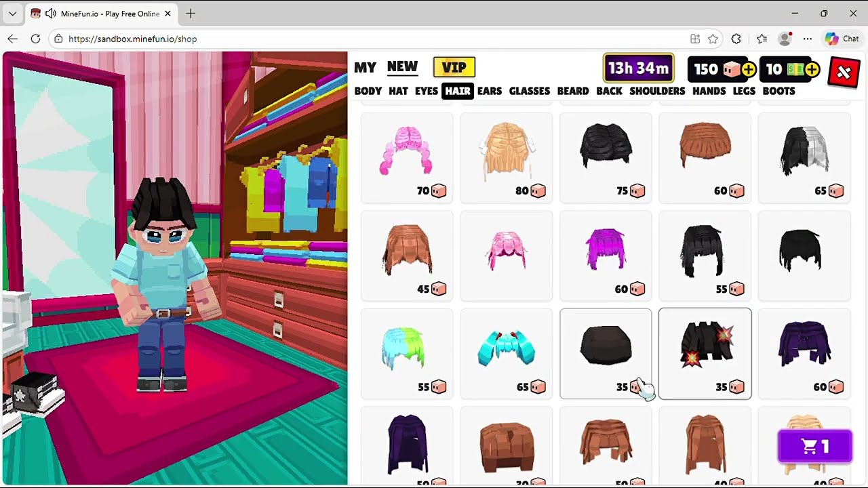Select the BODY category
The image size is (868, 488).
(x=368, y=91)
